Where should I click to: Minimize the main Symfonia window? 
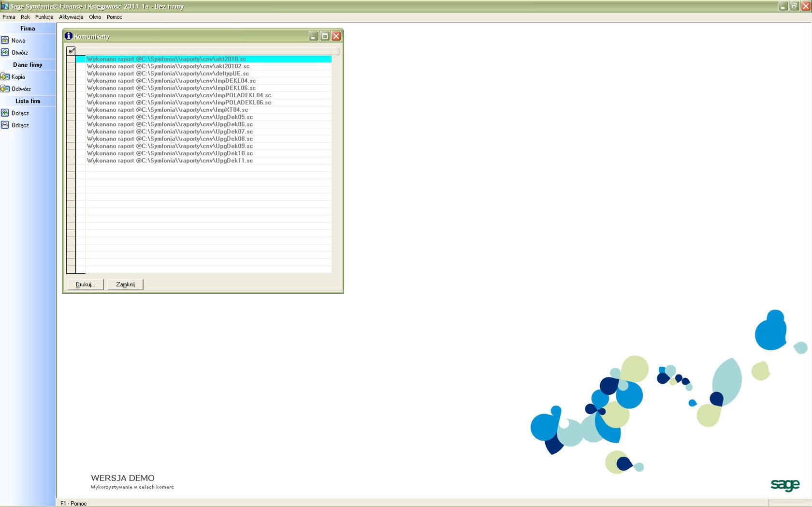click(783, 6)
